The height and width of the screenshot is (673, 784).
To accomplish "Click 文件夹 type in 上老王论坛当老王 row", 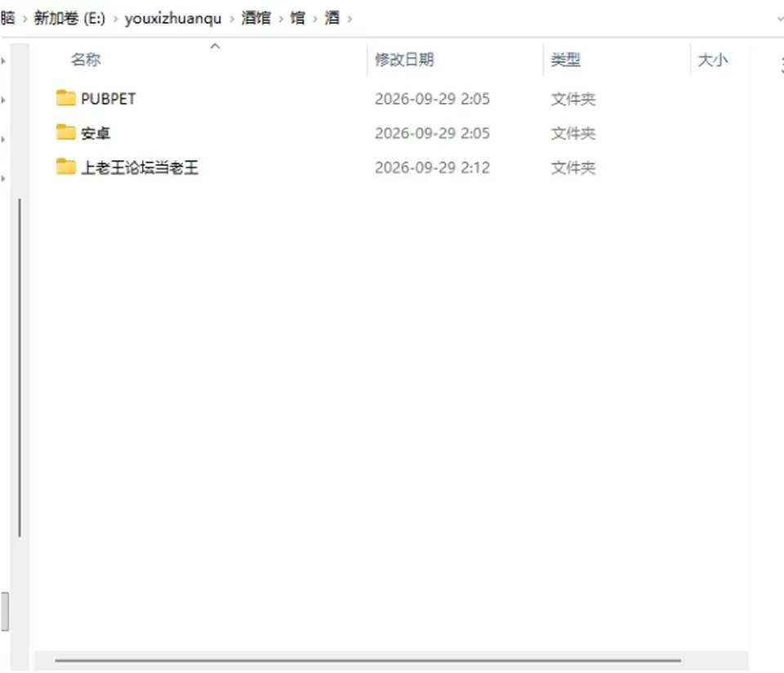I will tap(573, 167).
